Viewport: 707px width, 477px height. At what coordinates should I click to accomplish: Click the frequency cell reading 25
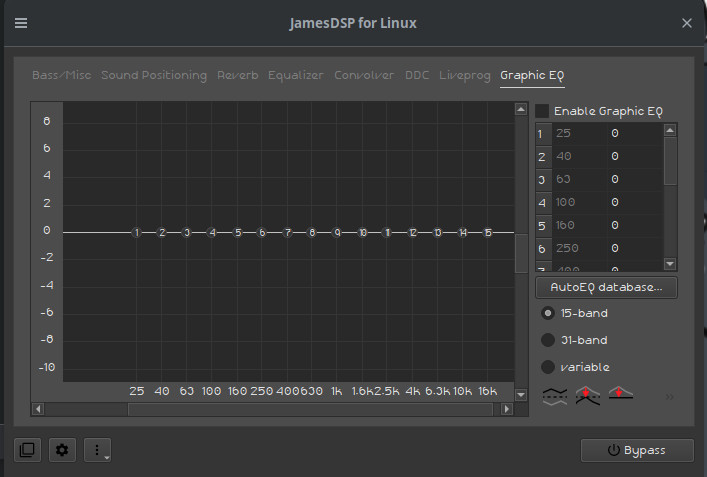579,133
